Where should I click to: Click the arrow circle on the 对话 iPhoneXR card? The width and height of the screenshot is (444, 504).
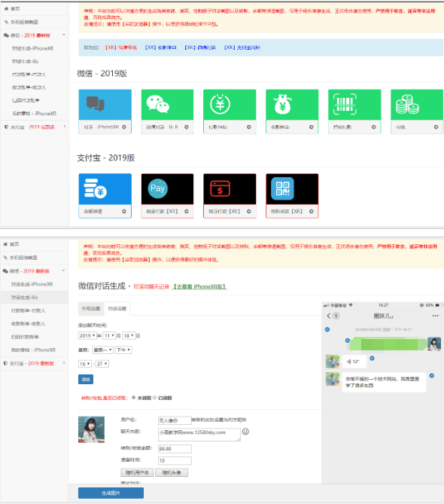coord(124,127)
